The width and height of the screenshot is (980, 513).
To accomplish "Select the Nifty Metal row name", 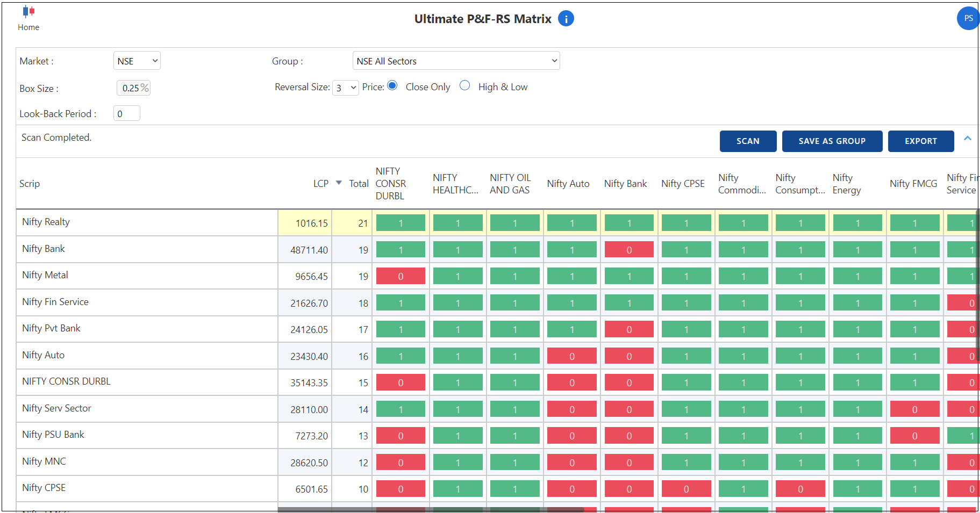I will click(45, 275).
